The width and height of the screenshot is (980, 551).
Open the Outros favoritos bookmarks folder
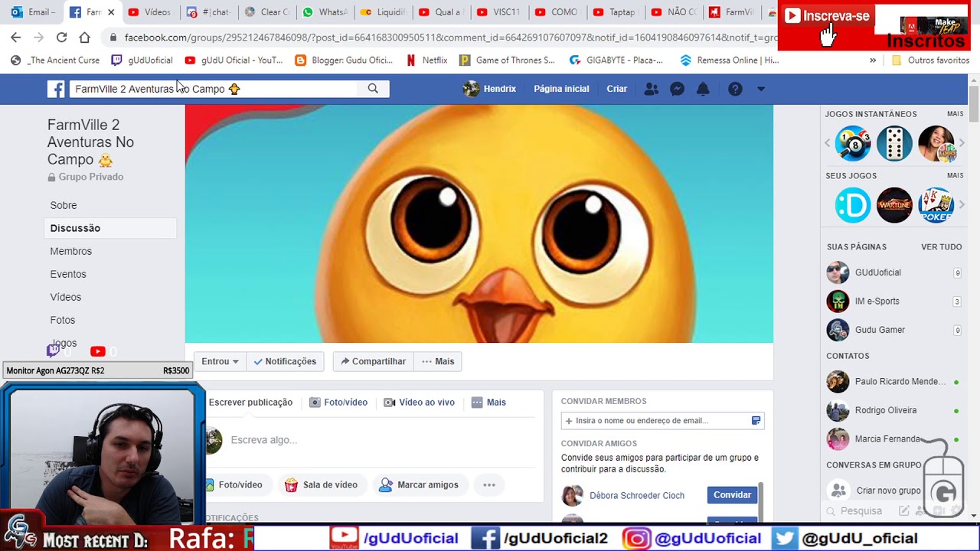pos(930,60)
